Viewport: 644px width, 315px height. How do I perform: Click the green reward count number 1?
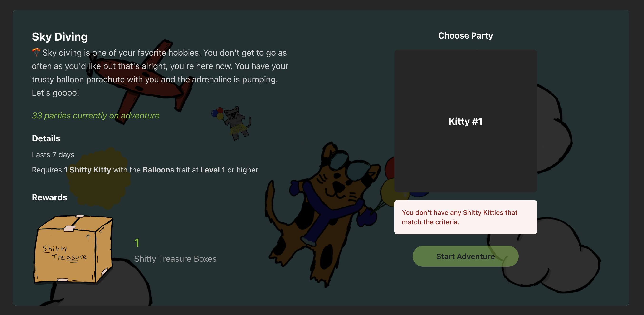pos(137,243)
